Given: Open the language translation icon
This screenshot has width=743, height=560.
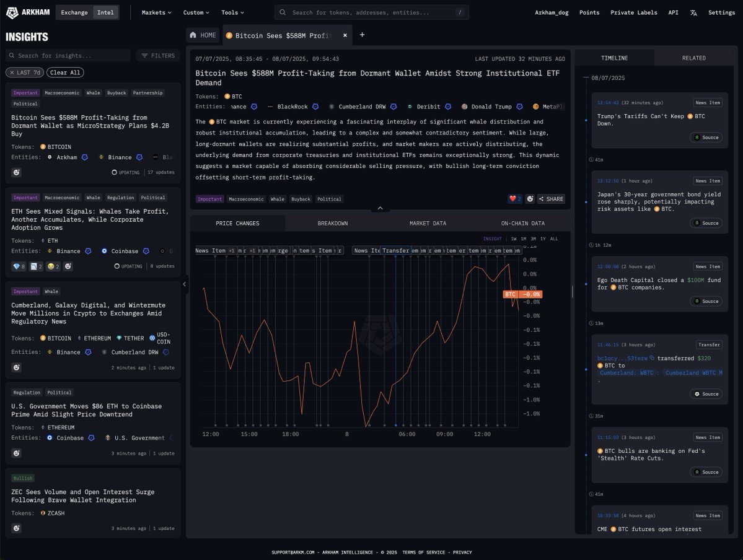Looking at the screenshot, I should tap(693, 13).
